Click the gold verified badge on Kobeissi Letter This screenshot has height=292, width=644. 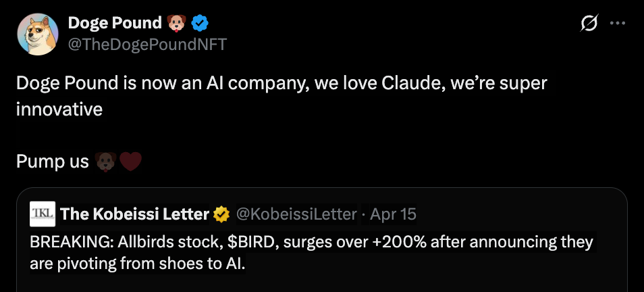(x=221, y=215)
